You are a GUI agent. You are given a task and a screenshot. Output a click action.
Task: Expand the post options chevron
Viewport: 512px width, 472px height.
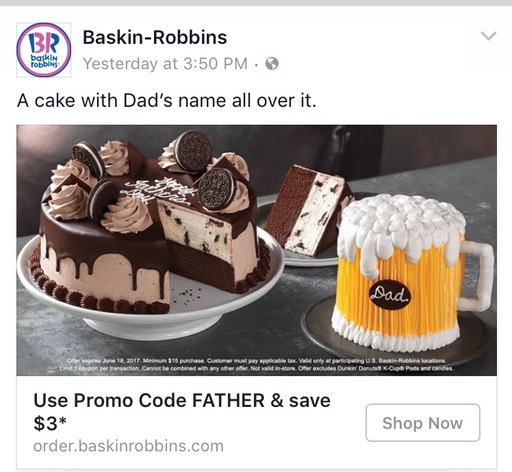tap(489, 36)
